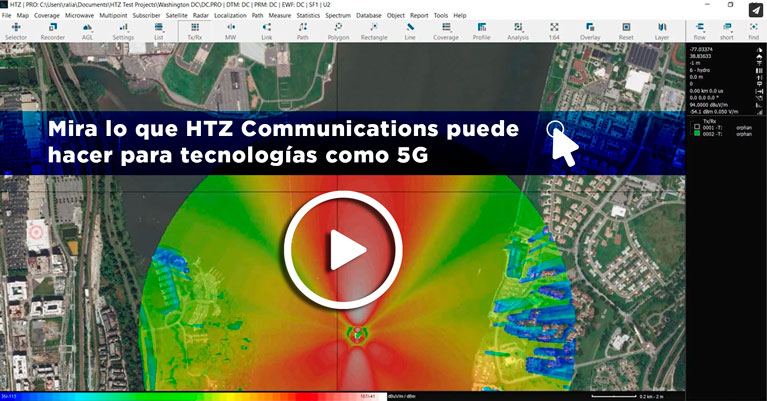This screenshot has width=767, height=401.
Task: Open the Coverage menu
Action: point(47,16)
